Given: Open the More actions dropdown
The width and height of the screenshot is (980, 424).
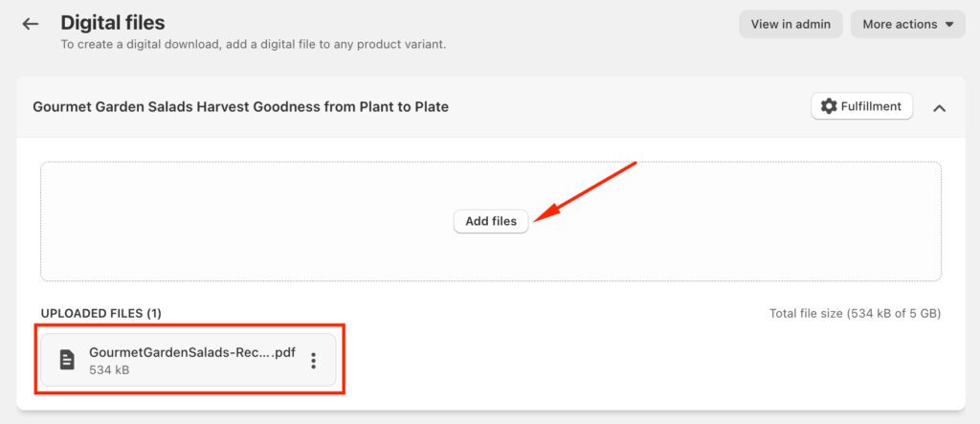Looking at the screenshot, I should pyautogui.click(x=907, y=25).
